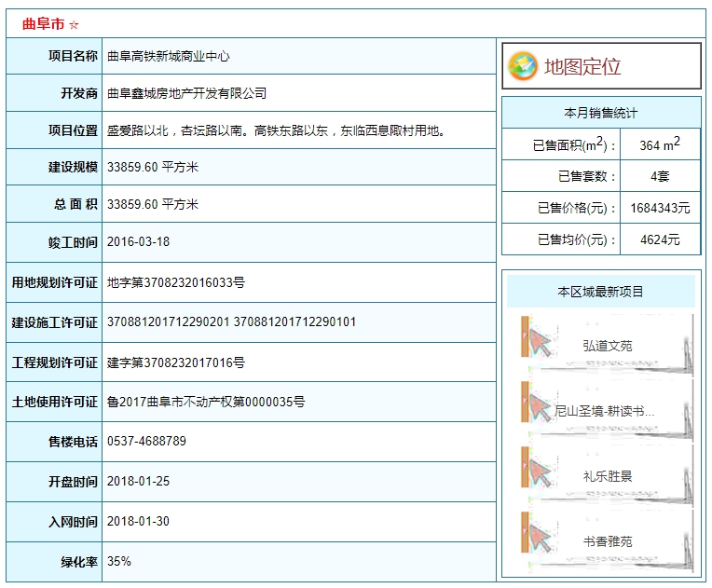Viewport: 712px width, 588px height.
Task: Click the 土地使用许可证 row label
Action: (54, 402)
